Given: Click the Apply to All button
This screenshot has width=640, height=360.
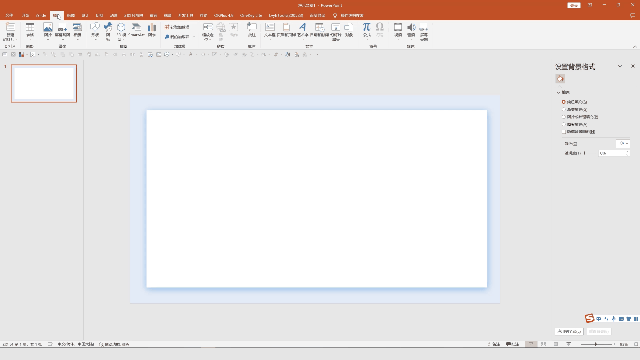Looking at the screenshot, I should coord(569,331).
